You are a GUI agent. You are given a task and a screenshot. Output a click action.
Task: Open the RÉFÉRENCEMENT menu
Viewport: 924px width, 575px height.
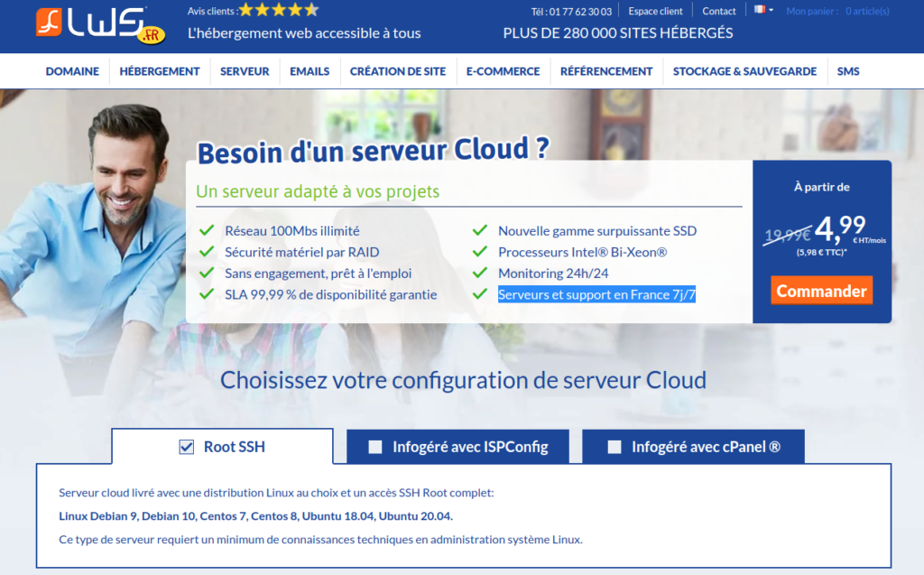(606, 71)
